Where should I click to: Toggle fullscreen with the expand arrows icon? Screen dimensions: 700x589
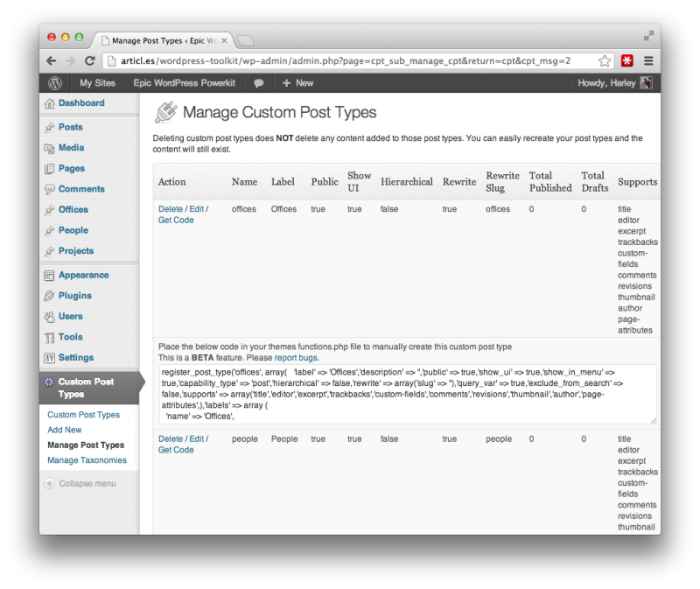point(648,36)
